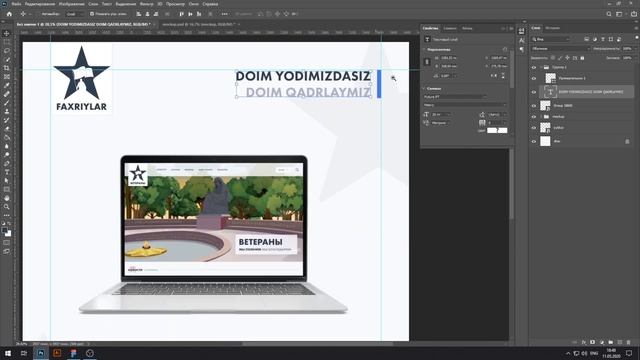Select the Eyedropper tool

[x=7, y=85]
